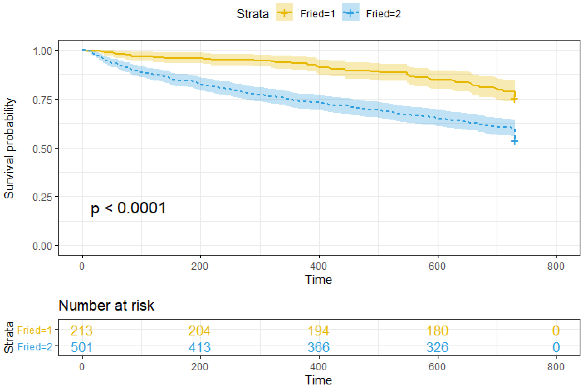Click the 1.00 y-axis tick label
The height and width of the screenshot is (390, 588).
[42, 51]
